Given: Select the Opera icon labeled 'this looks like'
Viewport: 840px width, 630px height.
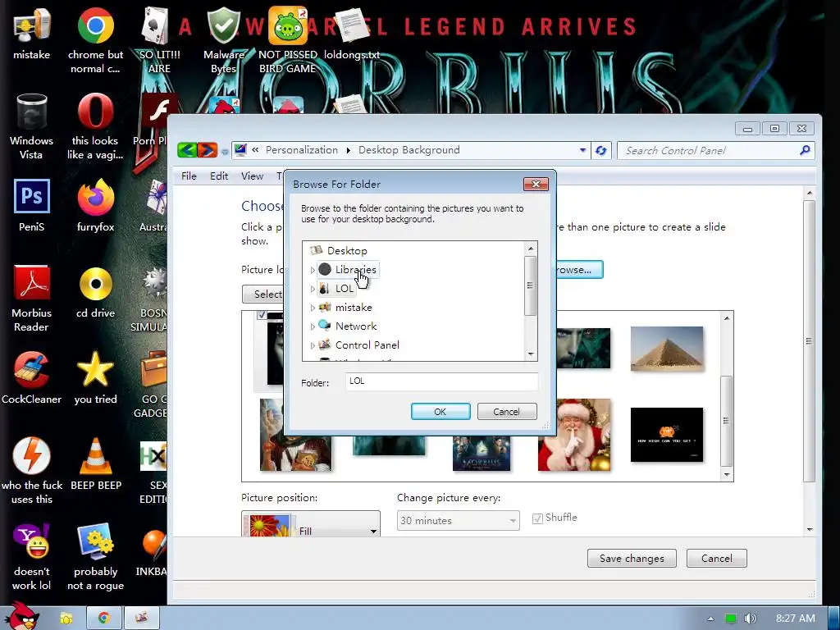Looking at the screenshot, I should [95, 126].
